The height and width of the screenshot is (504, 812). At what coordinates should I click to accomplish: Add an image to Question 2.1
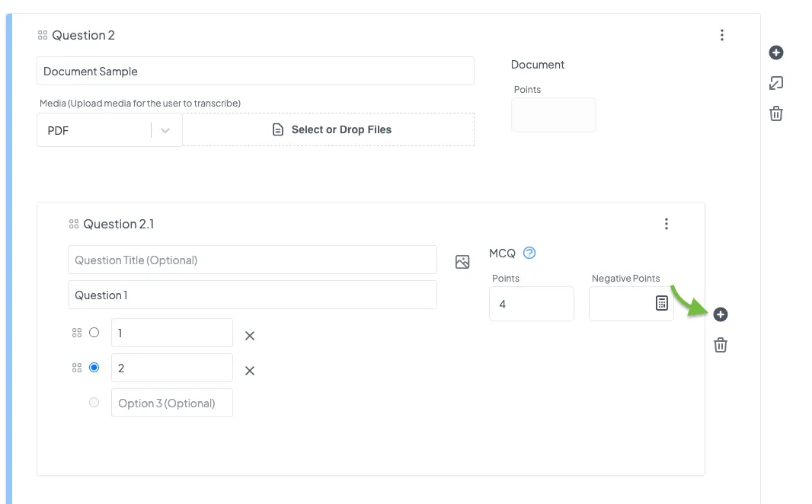coord(462,262)
